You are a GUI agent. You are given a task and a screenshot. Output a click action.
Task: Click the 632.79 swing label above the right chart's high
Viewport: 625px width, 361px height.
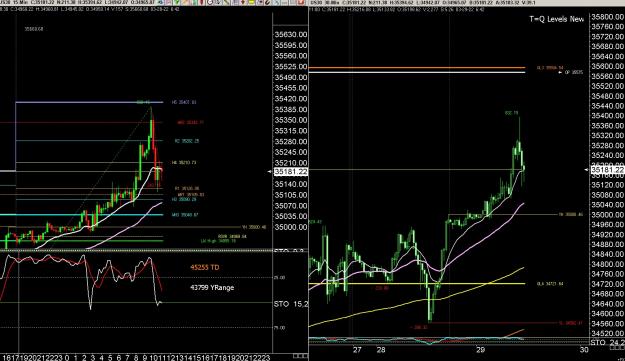[x=511, y=113]
